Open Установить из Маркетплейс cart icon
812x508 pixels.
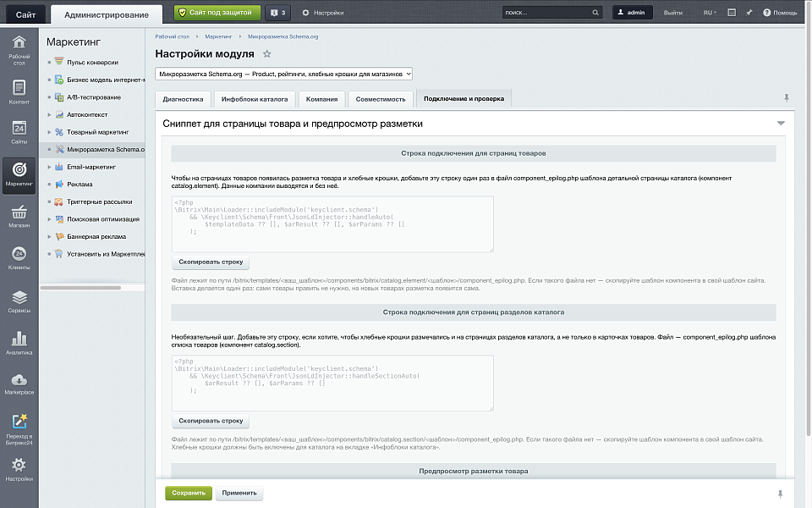tap(59, 253)
